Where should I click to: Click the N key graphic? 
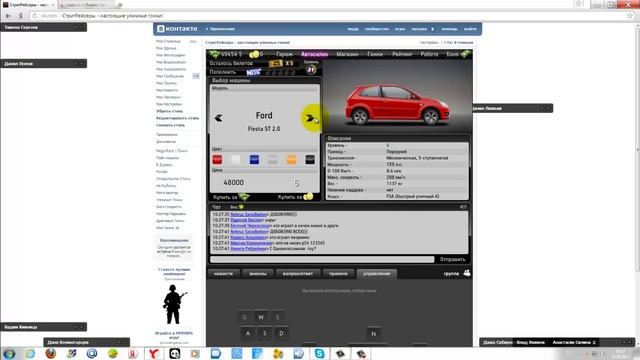373,334
